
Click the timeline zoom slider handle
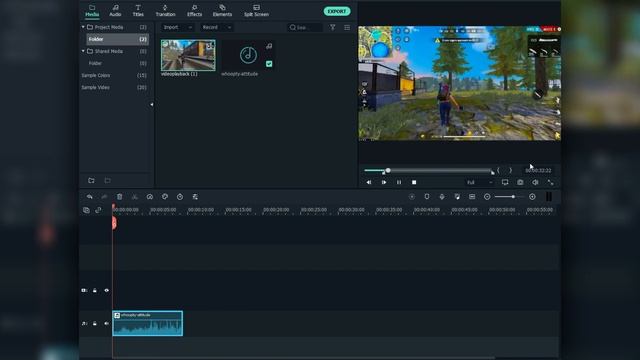pyautogui.click(x=513, y=197)
